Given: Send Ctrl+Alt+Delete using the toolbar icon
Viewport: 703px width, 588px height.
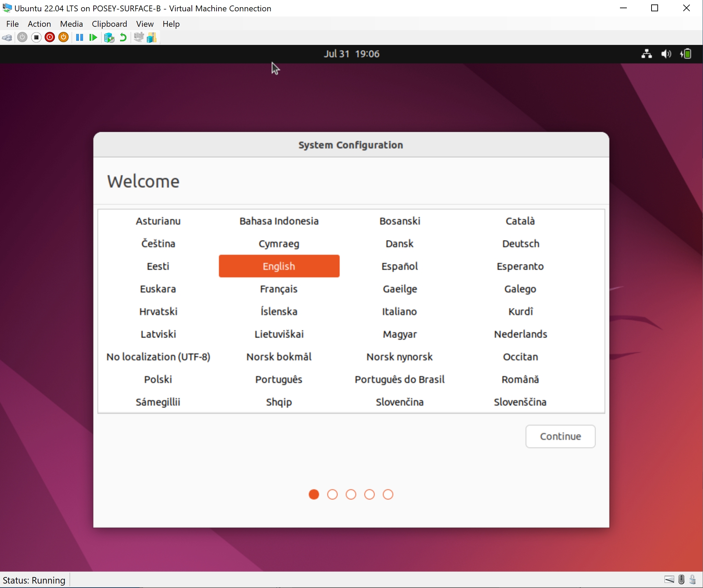Looking at the screenshot, I should click(x=7, y=37).
